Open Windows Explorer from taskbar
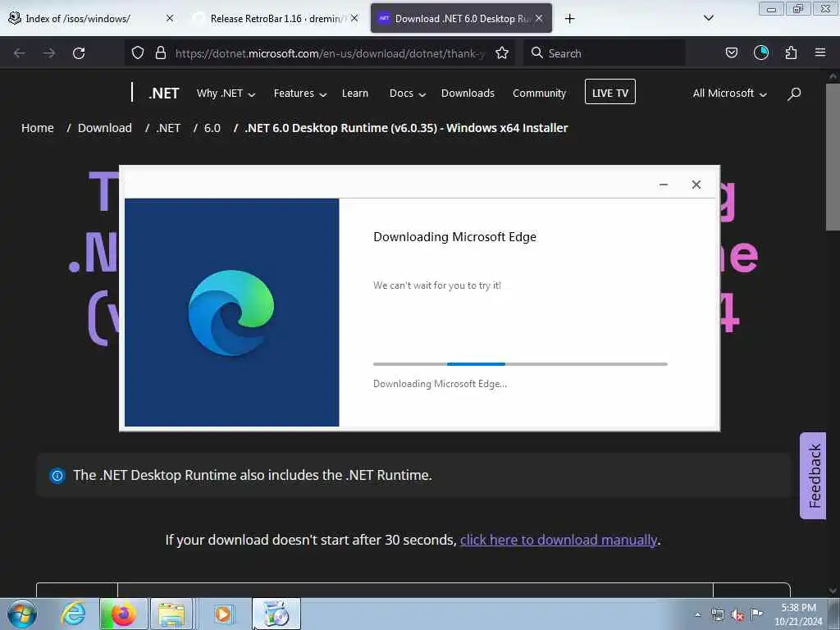840x630 pixels. pos(171,614)
